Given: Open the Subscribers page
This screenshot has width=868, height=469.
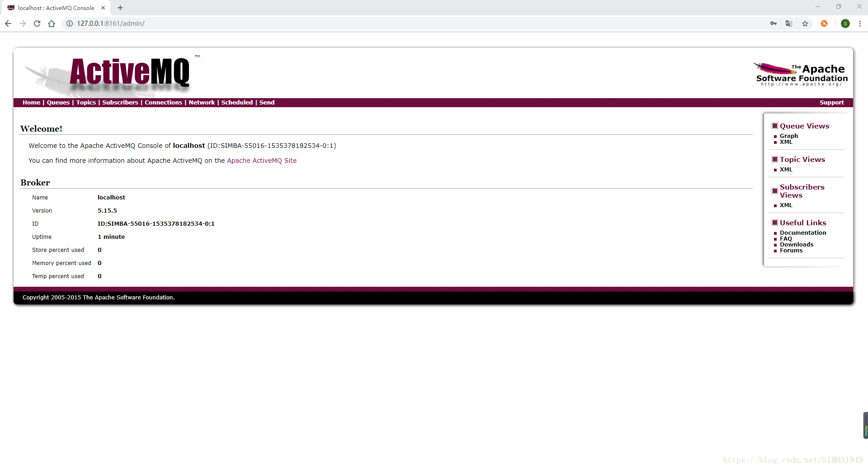Looking at the screenshot, I should click(120, 103).
